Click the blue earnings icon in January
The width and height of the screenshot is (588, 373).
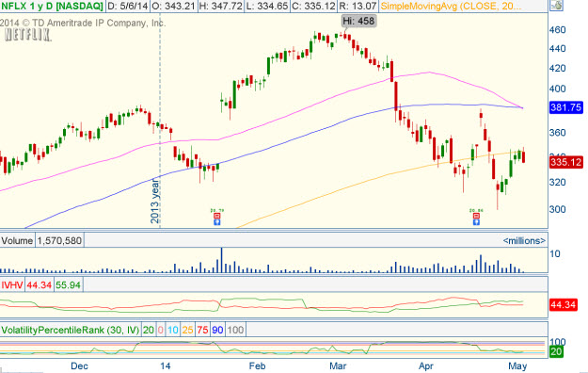216,222
